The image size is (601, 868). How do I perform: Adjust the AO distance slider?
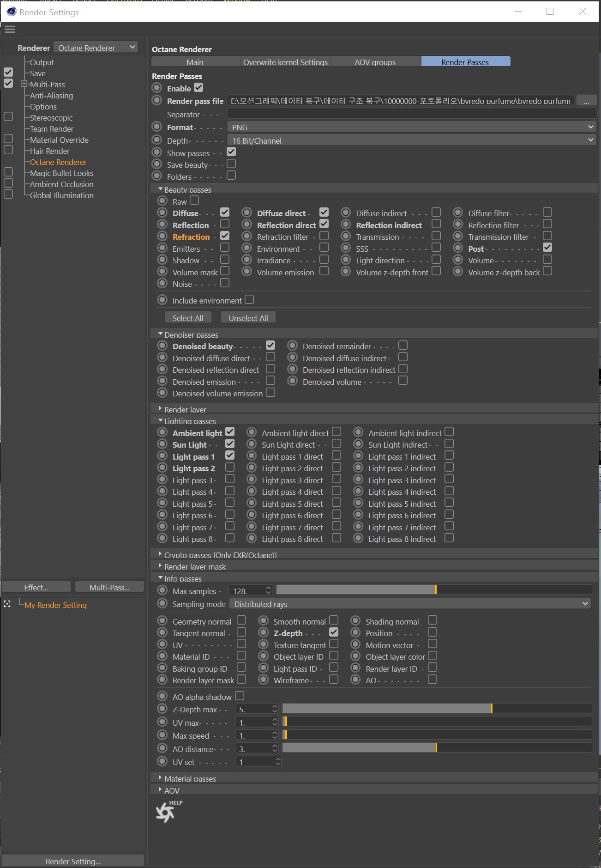(x=437, y=748)
